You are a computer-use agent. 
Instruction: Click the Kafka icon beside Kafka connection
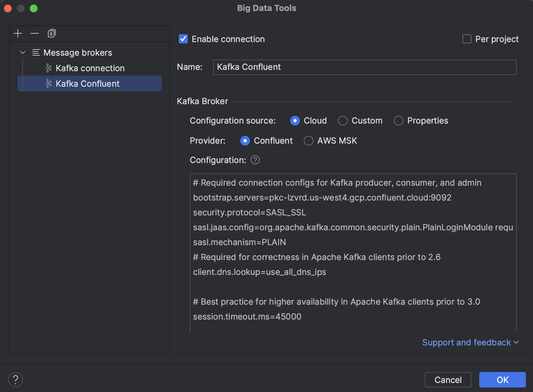[49, 68]
